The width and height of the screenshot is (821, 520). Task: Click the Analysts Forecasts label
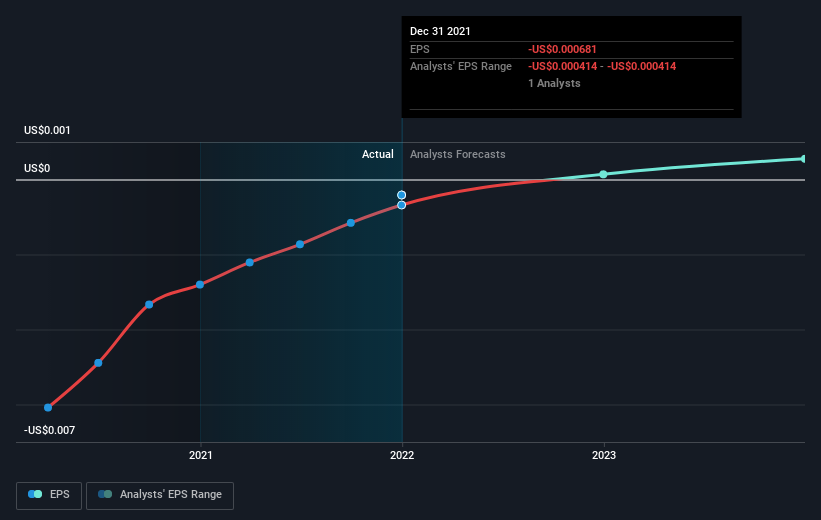[458, 154]
